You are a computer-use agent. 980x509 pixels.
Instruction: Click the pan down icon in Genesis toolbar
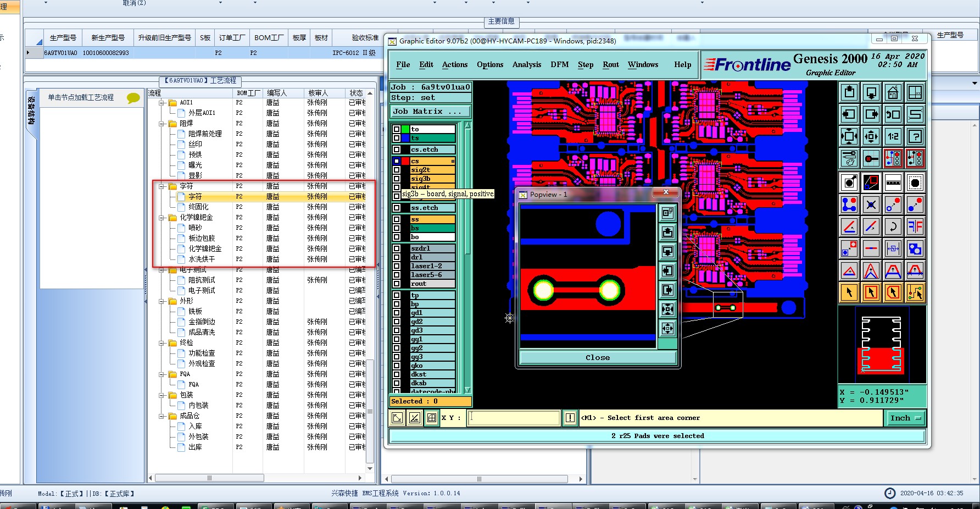[x=871, y=92]
